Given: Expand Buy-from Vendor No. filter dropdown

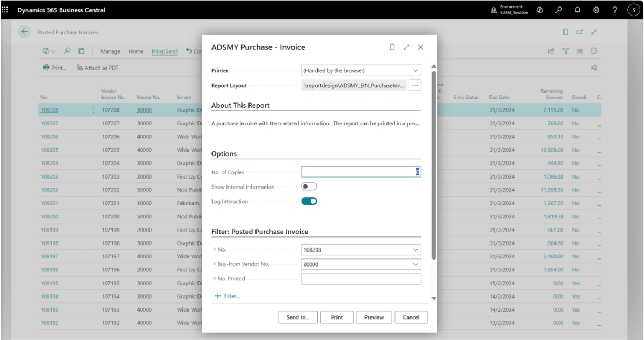Looking at the screenshot, I should pos(415,264).
